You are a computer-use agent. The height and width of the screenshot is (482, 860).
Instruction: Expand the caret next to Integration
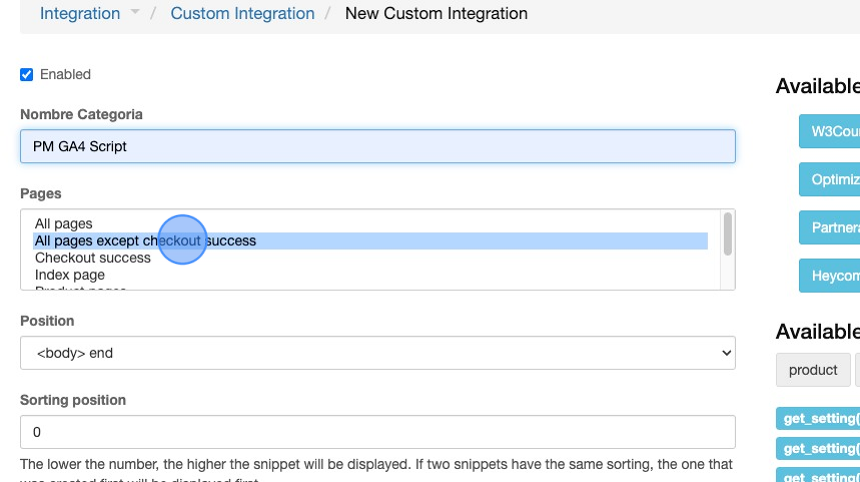[x=135, y=14]
